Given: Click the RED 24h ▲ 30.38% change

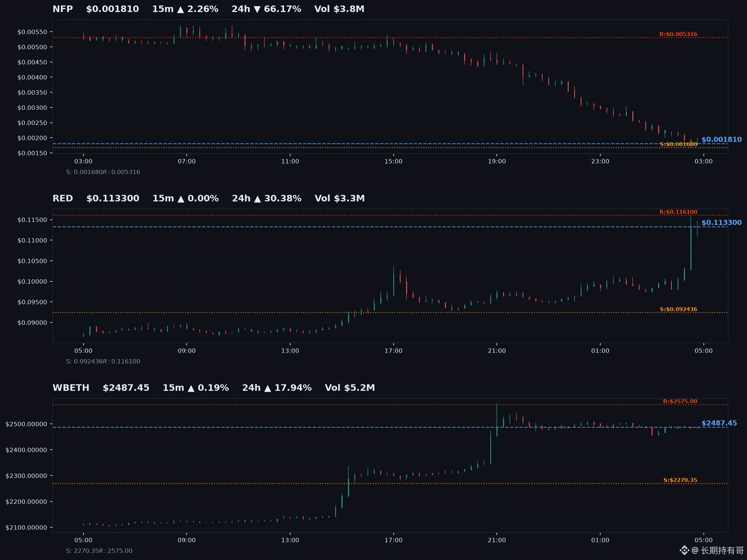Looking at the screenshot, I should coord(267,199).
